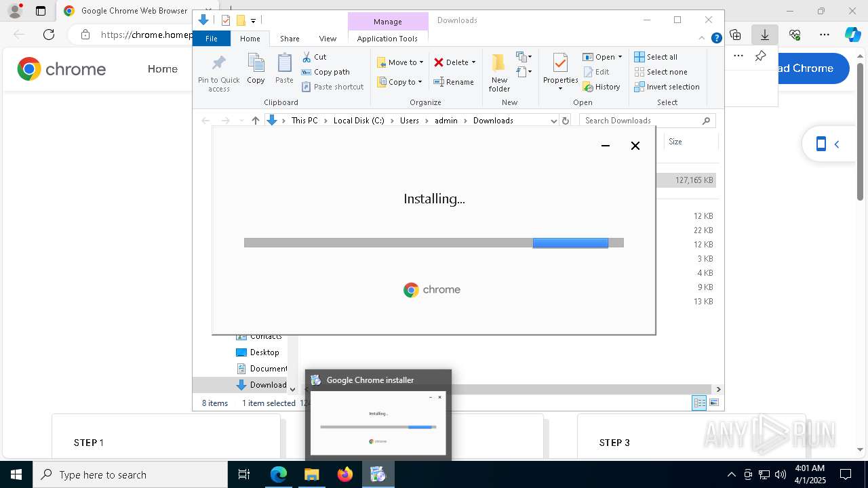Image resolution: width=868 pixels, height=488 pixels.
Task: Select the Cut scissors command
Action: click(314, 57)
